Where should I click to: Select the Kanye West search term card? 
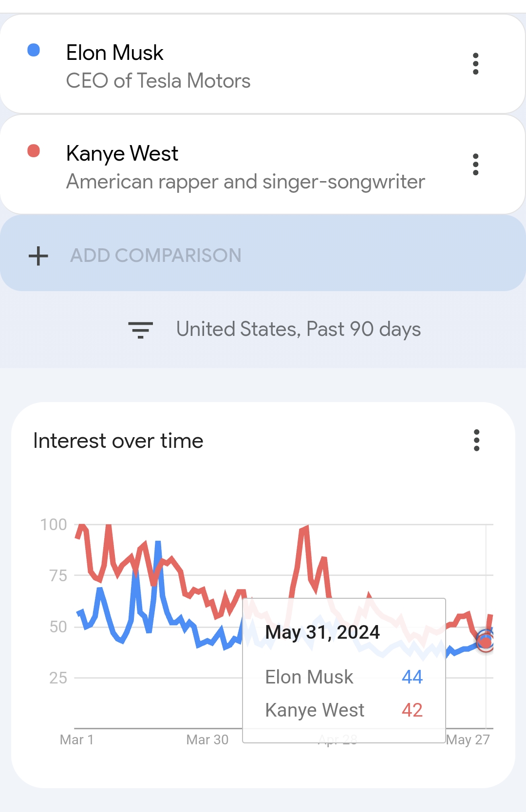[x=263, y=165]
